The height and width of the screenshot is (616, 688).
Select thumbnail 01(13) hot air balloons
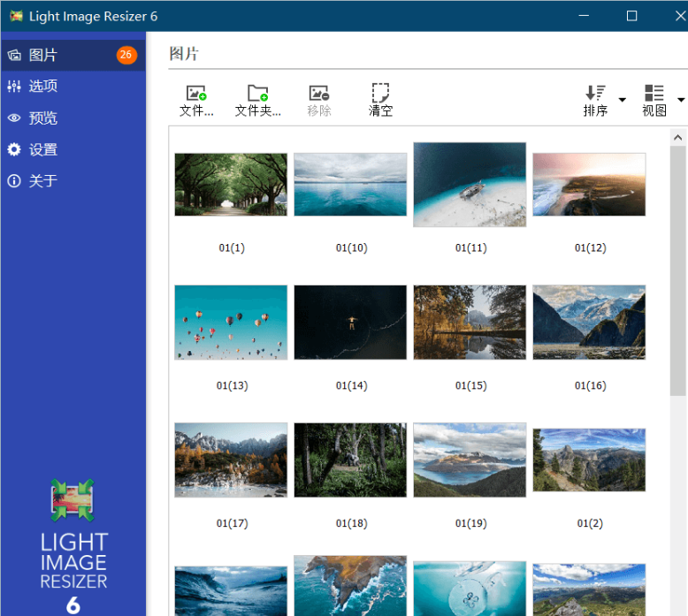[x=231, y=323]
